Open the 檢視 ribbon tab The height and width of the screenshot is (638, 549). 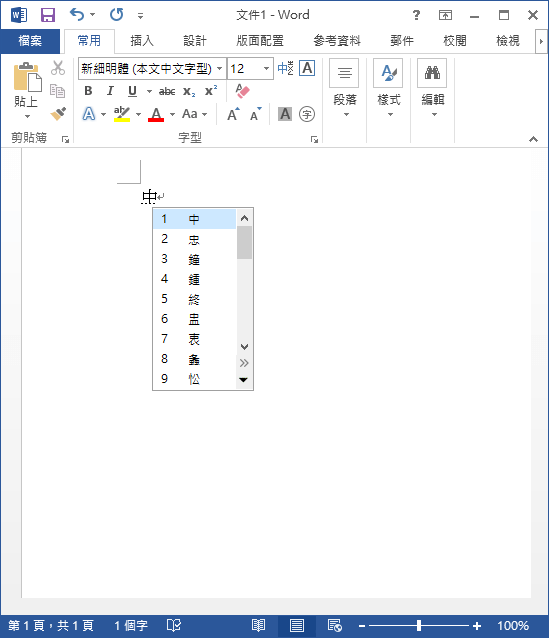507,41
